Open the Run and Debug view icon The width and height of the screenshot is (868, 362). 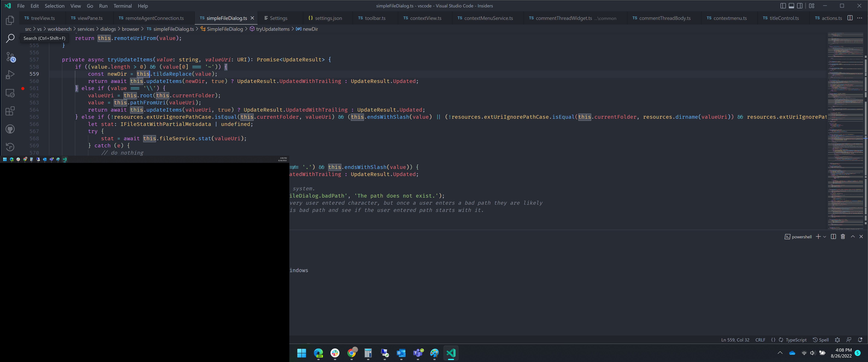(x=10, y=75)
